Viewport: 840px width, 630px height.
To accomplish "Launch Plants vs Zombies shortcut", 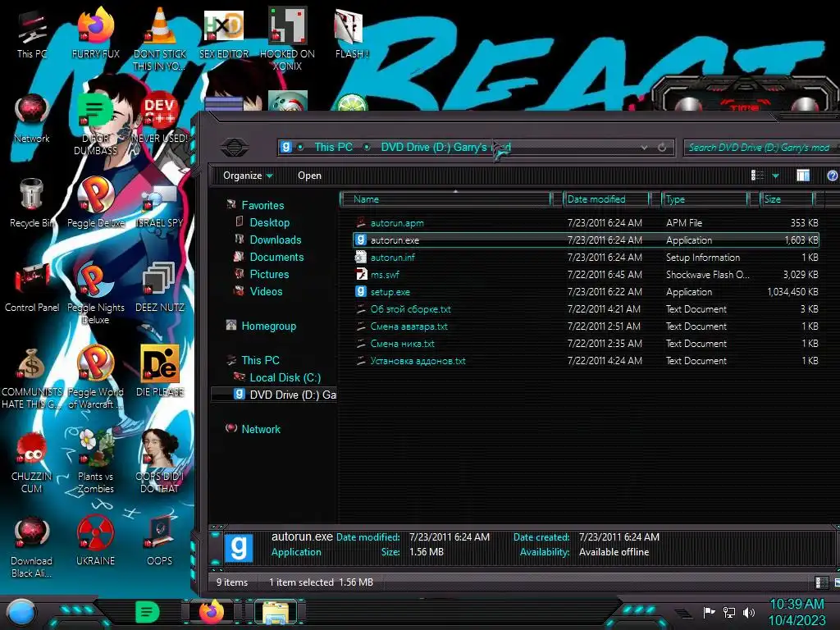I will 95,463.
